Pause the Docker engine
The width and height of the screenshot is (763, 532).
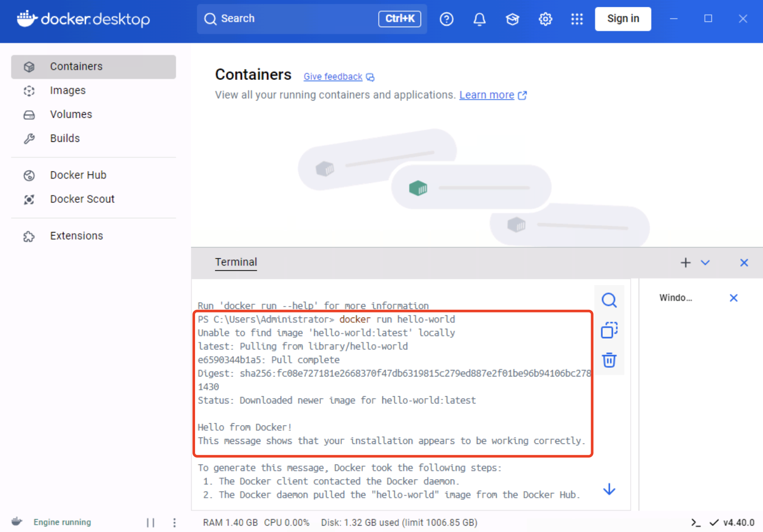(x=151, y=522)
